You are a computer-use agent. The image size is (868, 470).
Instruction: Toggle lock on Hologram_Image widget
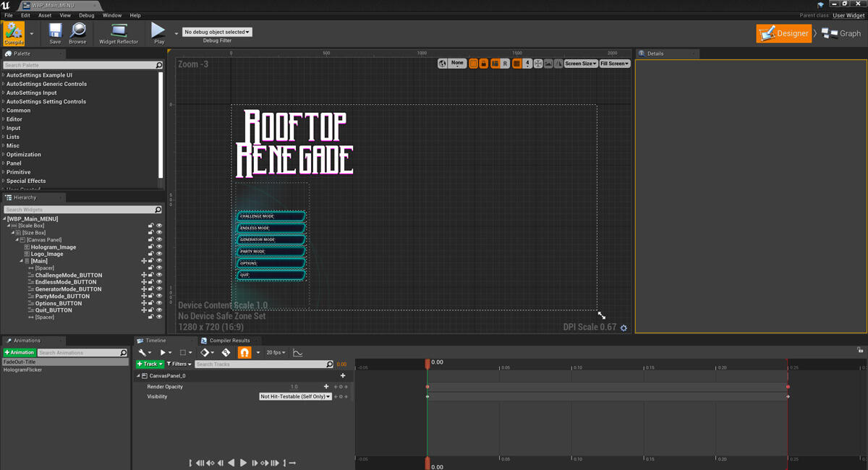(151, 247)
